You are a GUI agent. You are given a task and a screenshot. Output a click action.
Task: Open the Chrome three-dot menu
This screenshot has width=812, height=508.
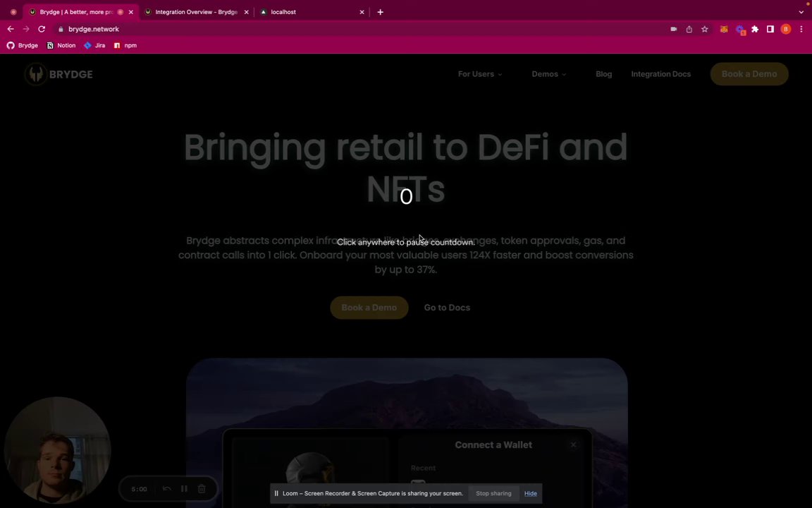[x=801, y=29]
